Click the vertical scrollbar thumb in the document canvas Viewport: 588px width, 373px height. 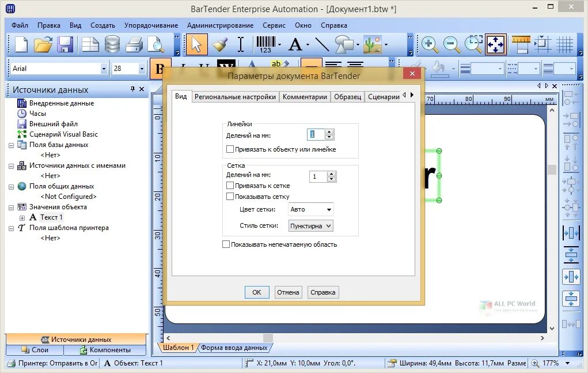click(552, 169)
